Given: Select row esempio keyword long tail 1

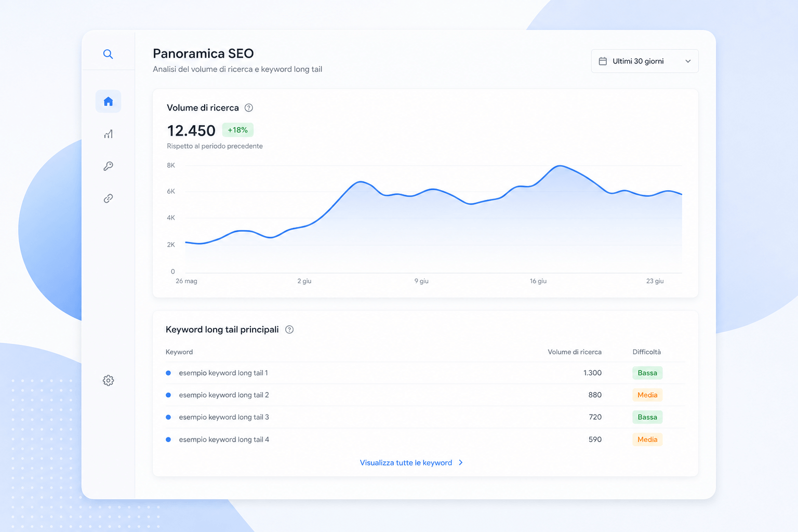Looking at the screenshot, I should 425,373.
